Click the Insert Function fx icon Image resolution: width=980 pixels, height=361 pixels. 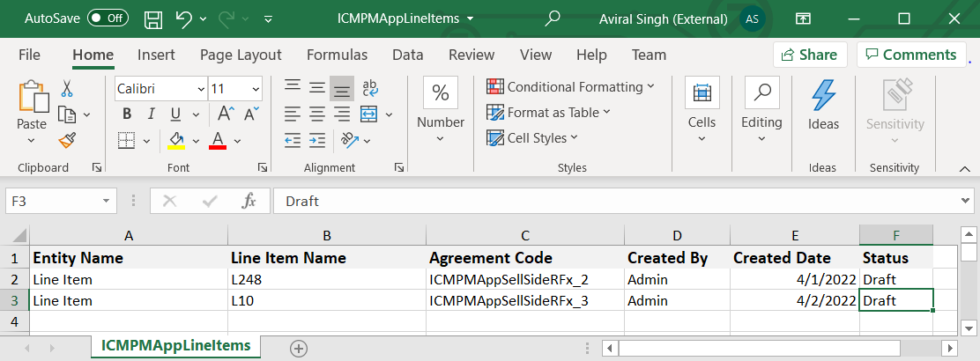[x=249, y=201]
